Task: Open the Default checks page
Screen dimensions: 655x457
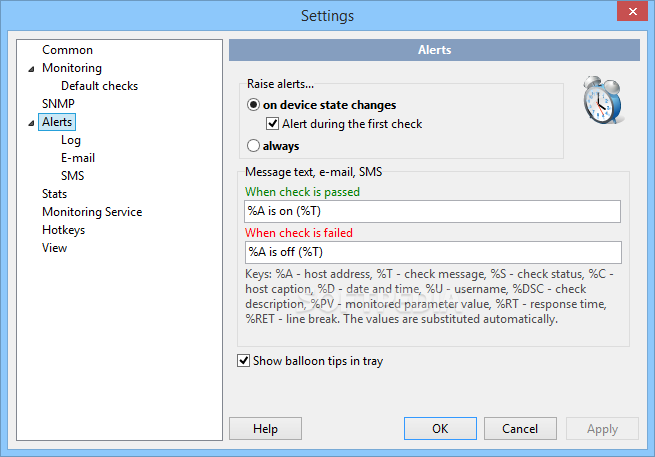Action: point(99,86)
